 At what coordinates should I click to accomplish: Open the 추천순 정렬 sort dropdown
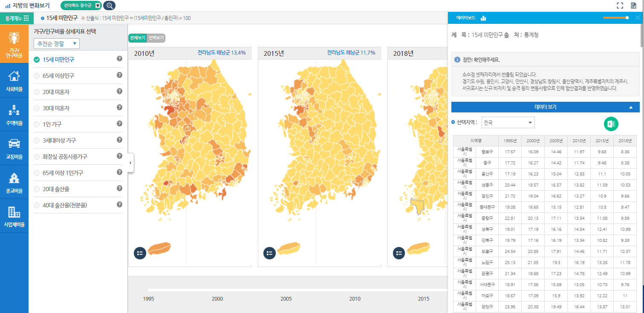click(x=57, y=43)
